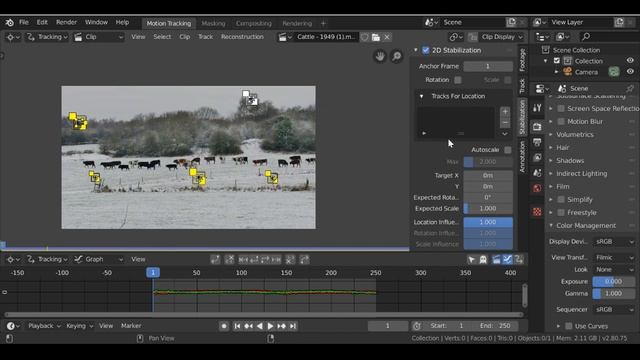The image size is (640, 360).
Task: Click the fake user shield icon beside clip name
Action: [364, 37]
